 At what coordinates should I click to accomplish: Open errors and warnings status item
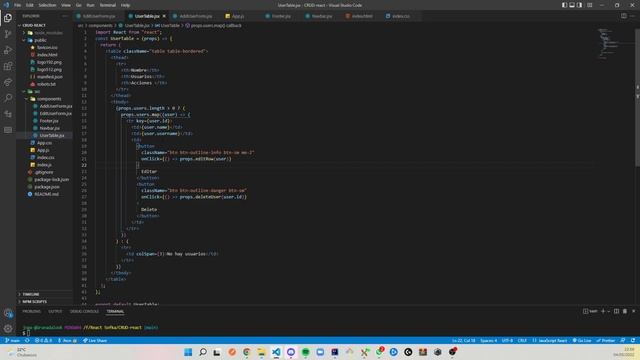coord(43,340)
